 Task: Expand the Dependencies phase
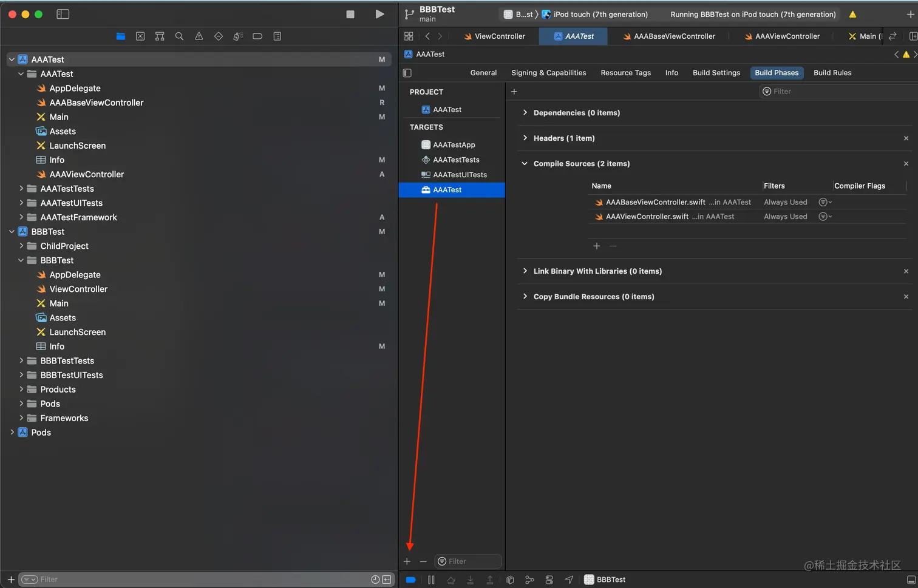525,113
